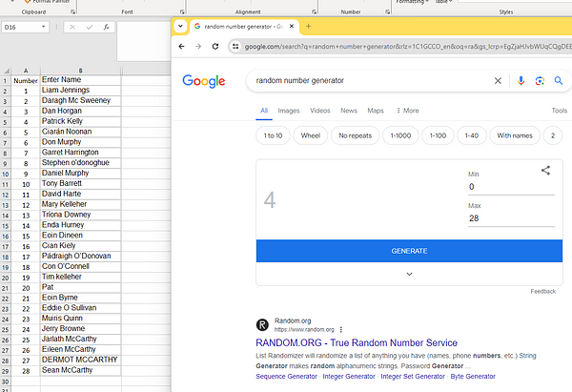Select cell containing 'DERMOT MCCARTHY'
Screen dimensions: 572x392
(81, 360)
